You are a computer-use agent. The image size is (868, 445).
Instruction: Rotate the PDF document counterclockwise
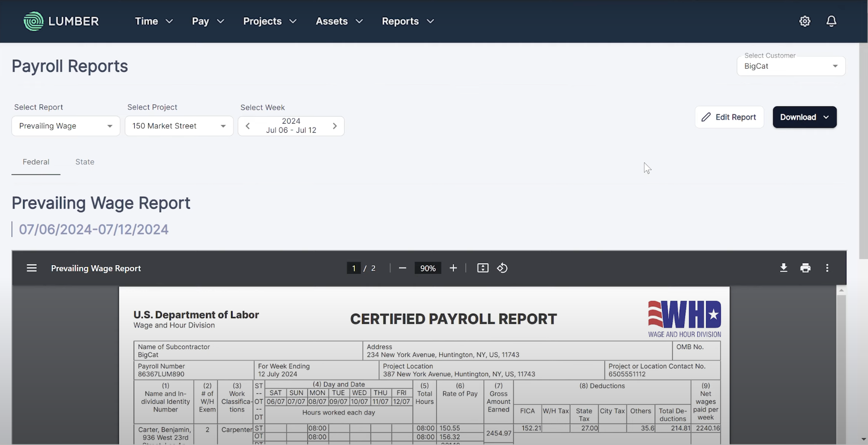click(x=502, y=268)
